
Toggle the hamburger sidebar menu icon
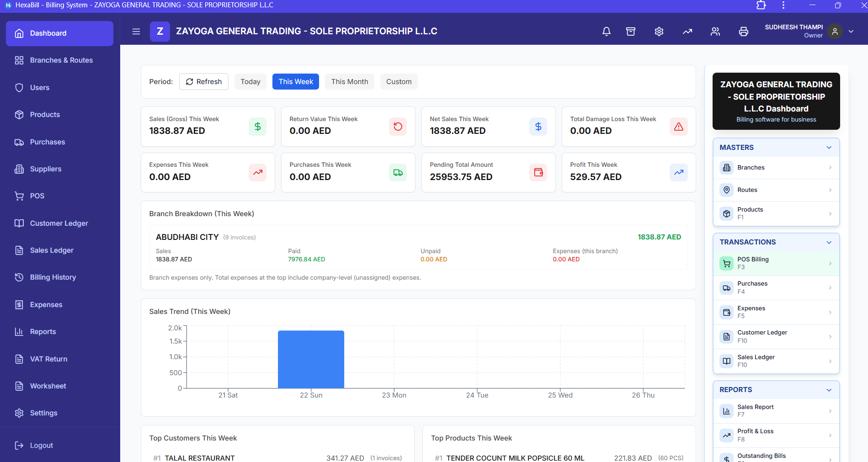click(x=136, y=32)
